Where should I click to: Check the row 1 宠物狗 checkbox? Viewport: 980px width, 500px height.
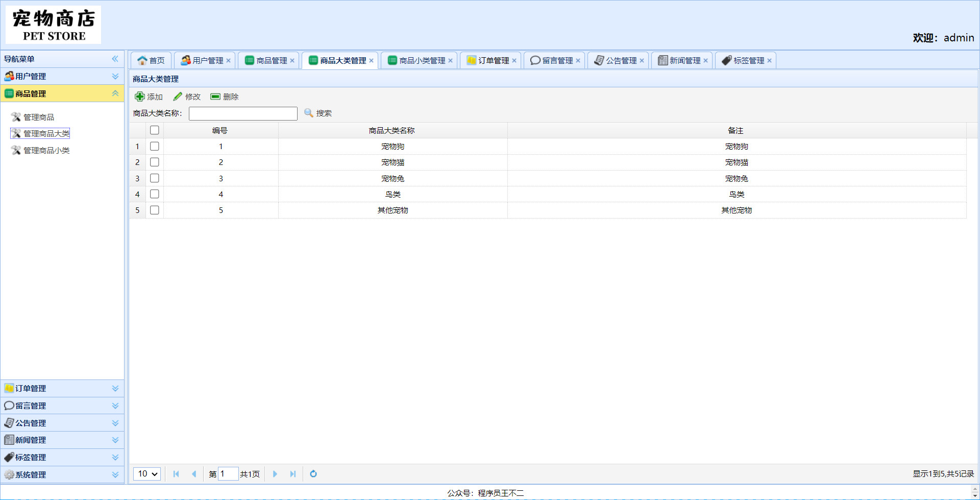tap(155, 146)
